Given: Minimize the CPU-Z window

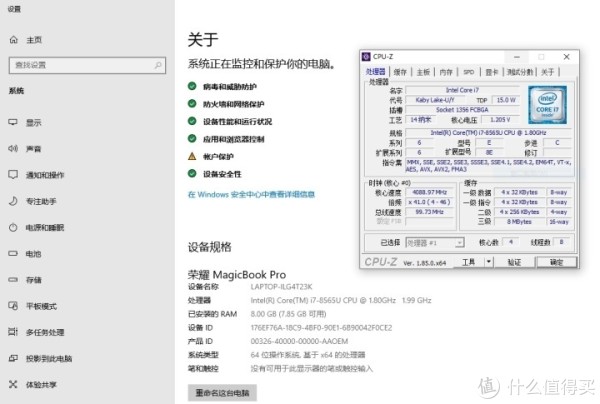Looking at the screenshot, I should (x=517, y=57).
